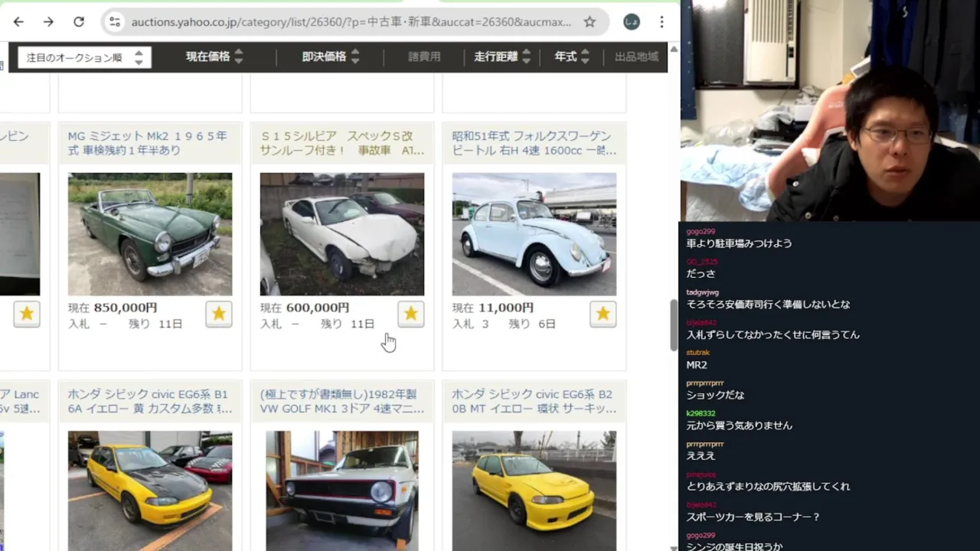Viewport: 980px width, 551px height.
Task: Click the 600,000円 current price text
Action: pos(318,308)
